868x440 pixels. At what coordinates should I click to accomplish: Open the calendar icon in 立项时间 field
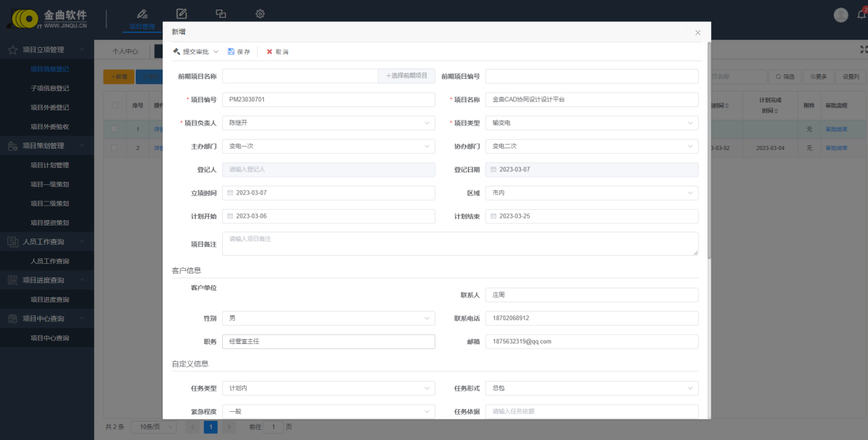pyautogui.click(x=230, y=193)
